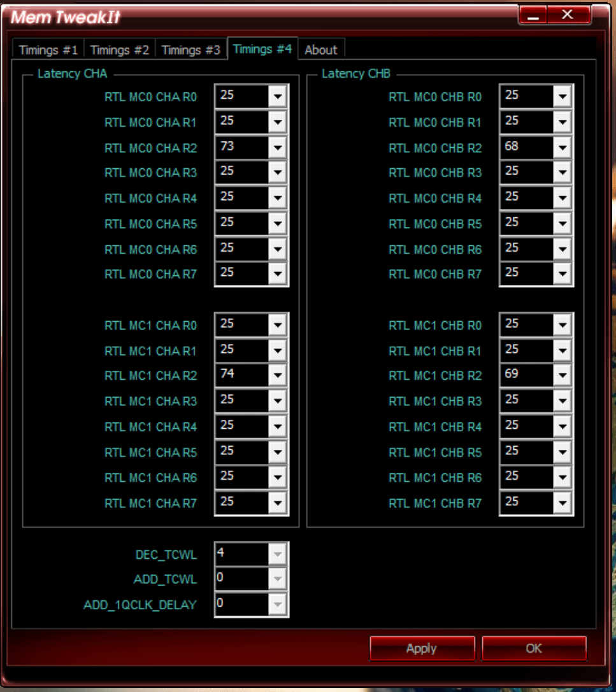This screenshot has width=616, height=692.
Task: Switch to the Timings #3 tab
Action: tap(190, 50)
